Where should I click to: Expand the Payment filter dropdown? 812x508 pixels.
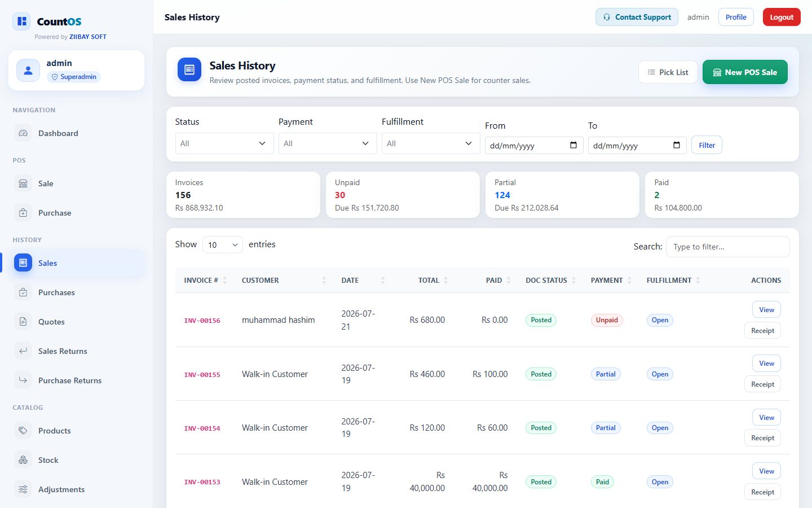328,143
